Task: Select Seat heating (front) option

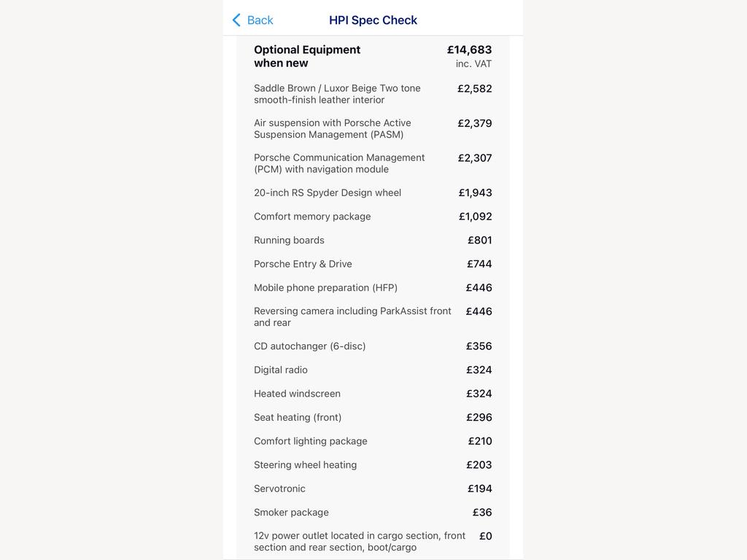Action: point(373,418)
